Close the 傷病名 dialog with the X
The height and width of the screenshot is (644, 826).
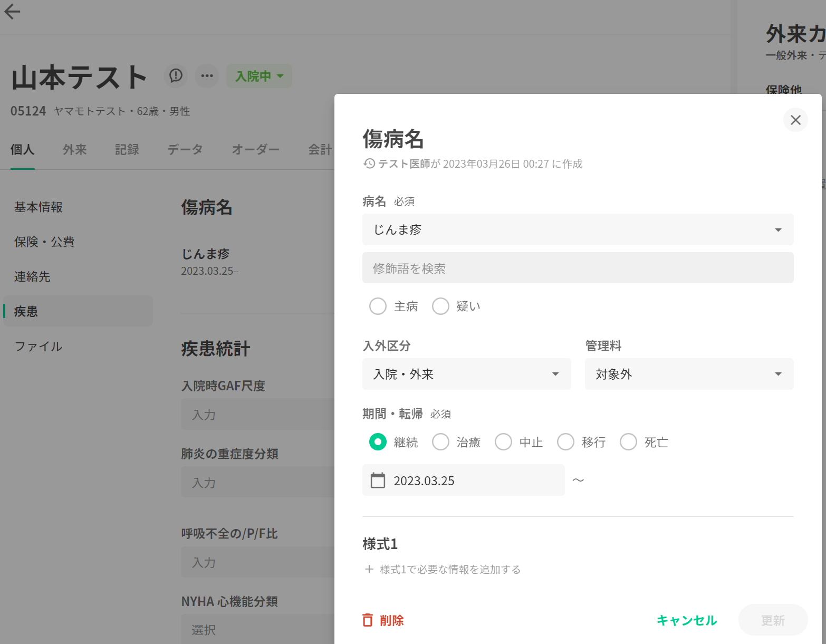795,120
